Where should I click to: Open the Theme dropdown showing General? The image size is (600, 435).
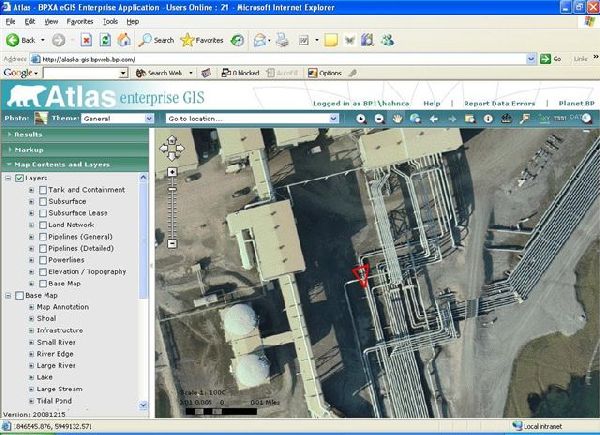click(x=117, y=118)
